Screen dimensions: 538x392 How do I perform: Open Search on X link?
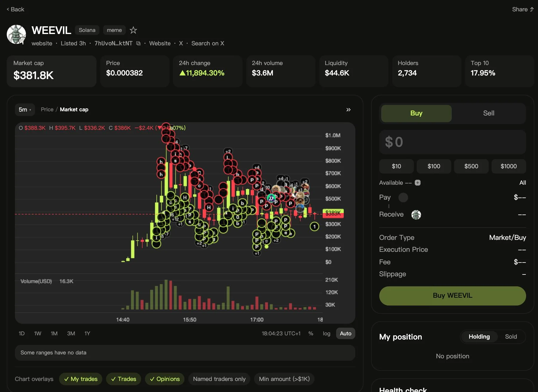(208, 44)
